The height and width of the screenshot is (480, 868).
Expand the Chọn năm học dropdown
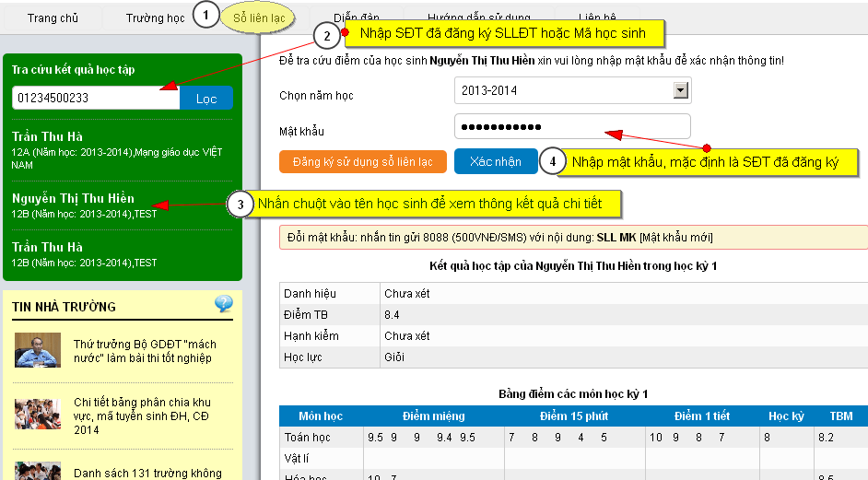tap(681, 90)
